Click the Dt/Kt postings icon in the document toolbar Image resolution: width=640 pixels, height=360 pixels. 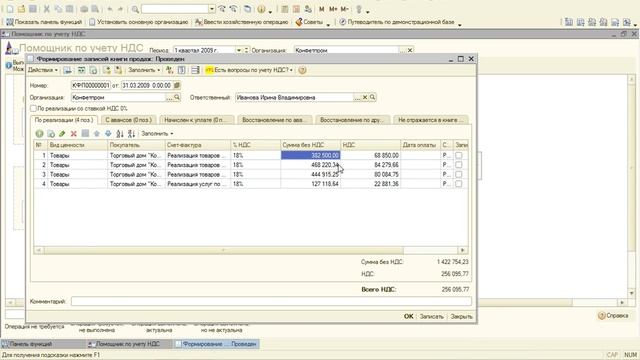click(169, 70)
